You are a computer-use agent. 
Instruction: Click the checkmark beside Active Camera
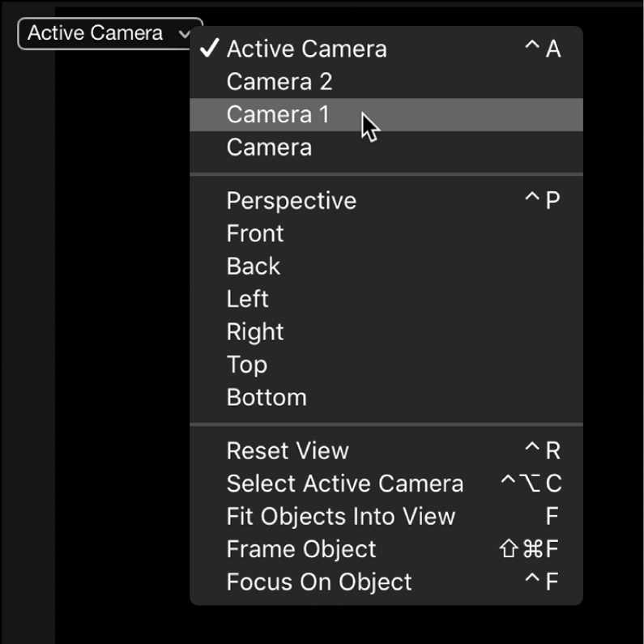coord(210,49)
